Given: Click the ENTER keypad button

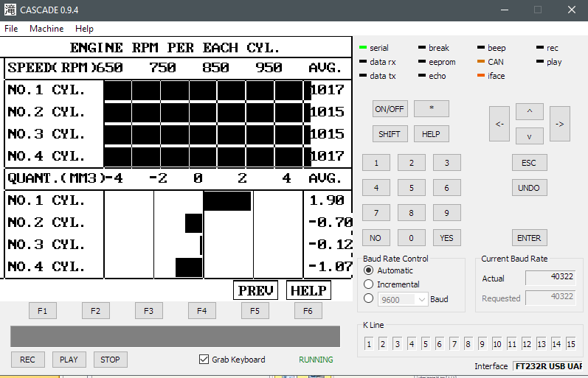Looking at the screenshot, I should coord(529,238).
